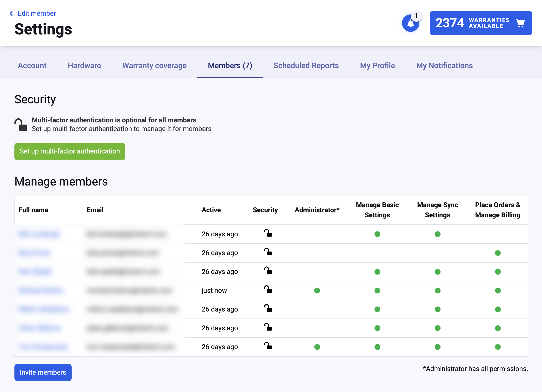542x392 pixels.
Task: Toggle Place Orders dot in second row
Action: point(498,253)
